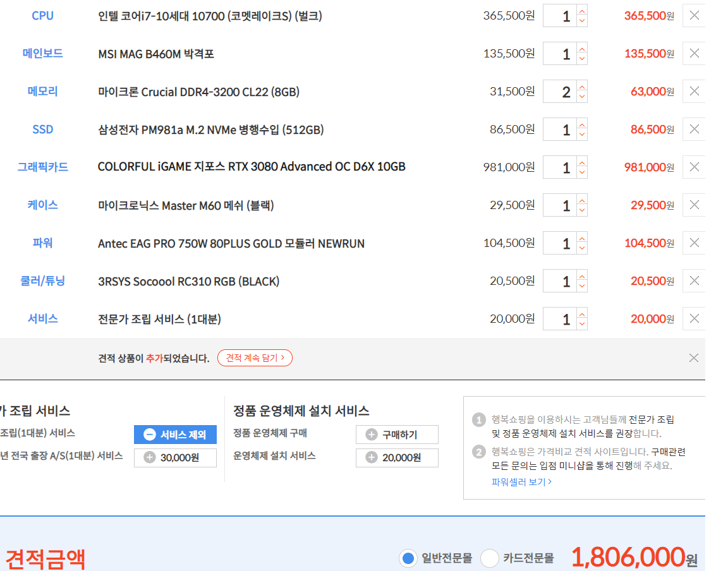Open the 파워셀러 보기 link
728x571 pixels.
click(521, 483)
